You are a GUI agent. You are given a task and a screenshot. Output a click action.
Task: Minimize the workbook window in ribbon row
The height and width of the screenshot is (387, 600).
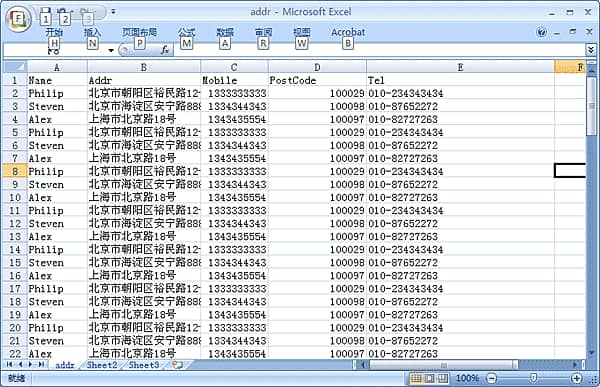tap(557, 33)
